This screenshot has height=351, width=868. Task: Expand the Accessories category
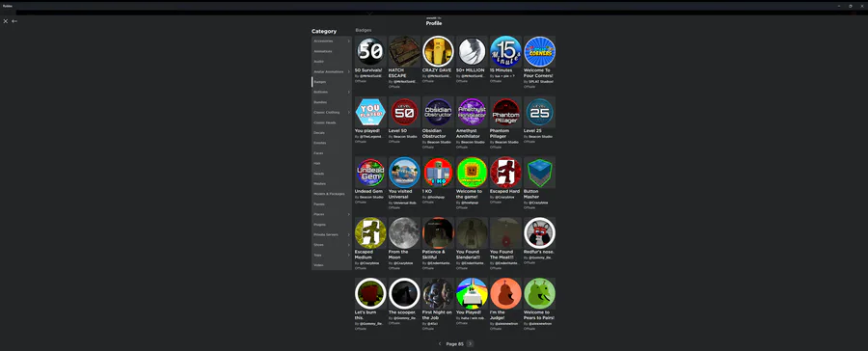pyautogui.click(x=332, y=40)
